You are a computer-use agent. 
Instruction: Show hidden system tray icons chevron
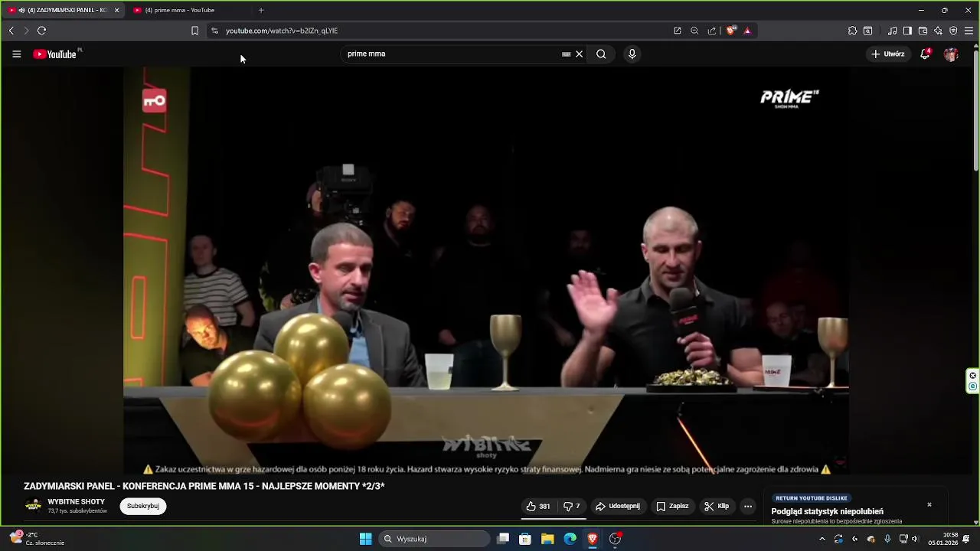(x=822, y=539)
